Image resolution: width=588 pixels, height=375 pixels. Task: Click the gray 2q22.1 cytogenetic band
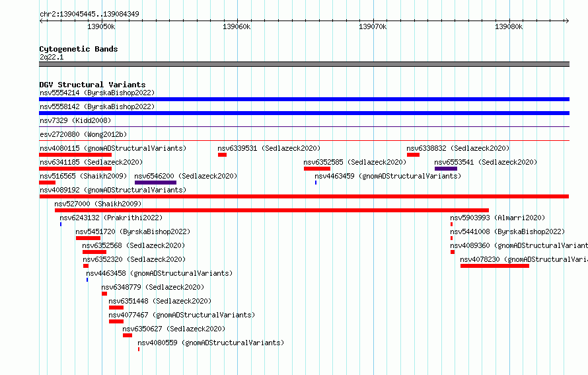304,64
